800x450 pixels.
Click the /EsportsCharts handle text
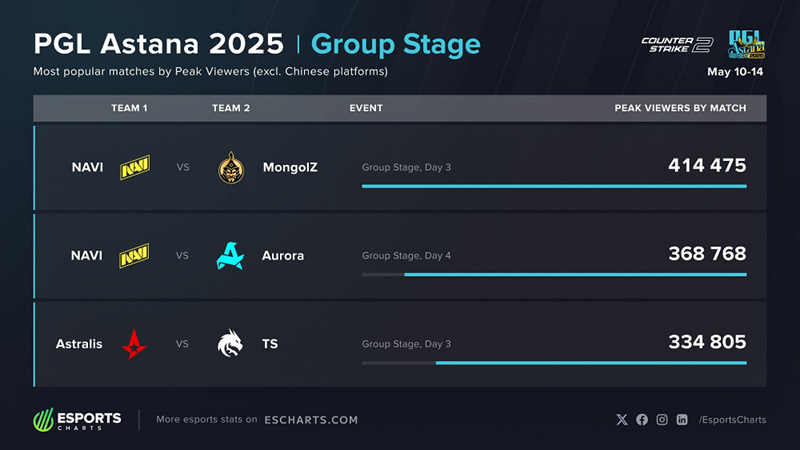coord(732,420)
